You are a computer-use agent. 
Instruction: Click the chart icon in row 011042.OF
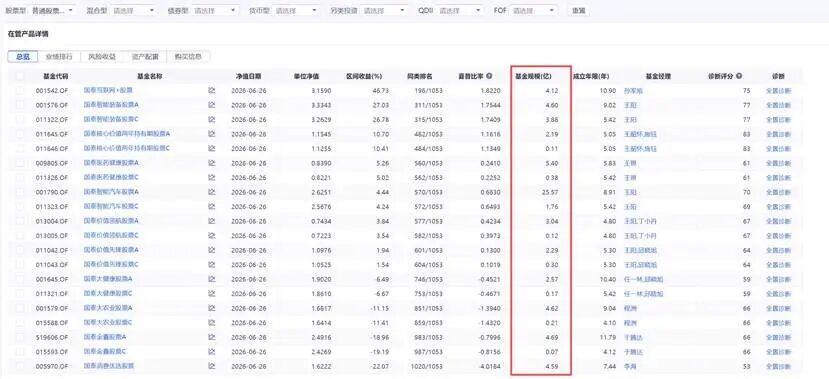coord(212,250)
